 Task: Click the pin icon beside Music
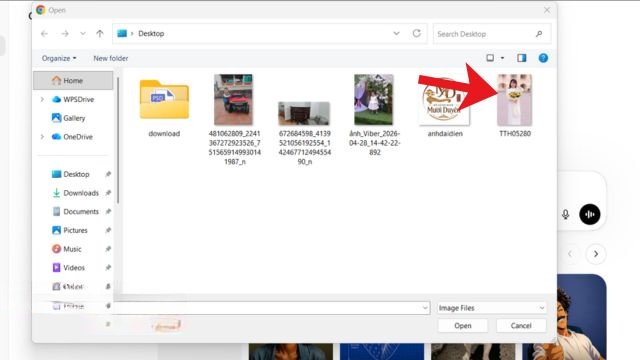pyautogui.click(x=108, y=249)
